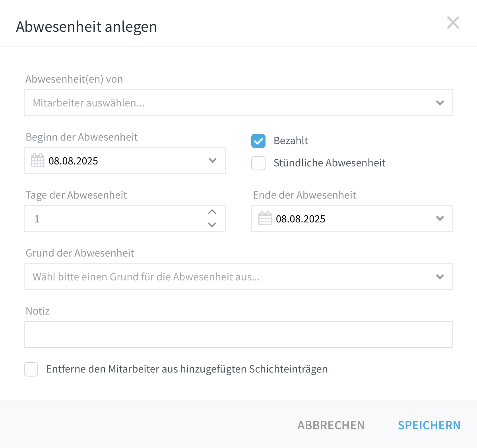This screenshot has width=477, height=448.
Task: Click into the Tage der Abwesenheit field
Action: pos(125,218)
